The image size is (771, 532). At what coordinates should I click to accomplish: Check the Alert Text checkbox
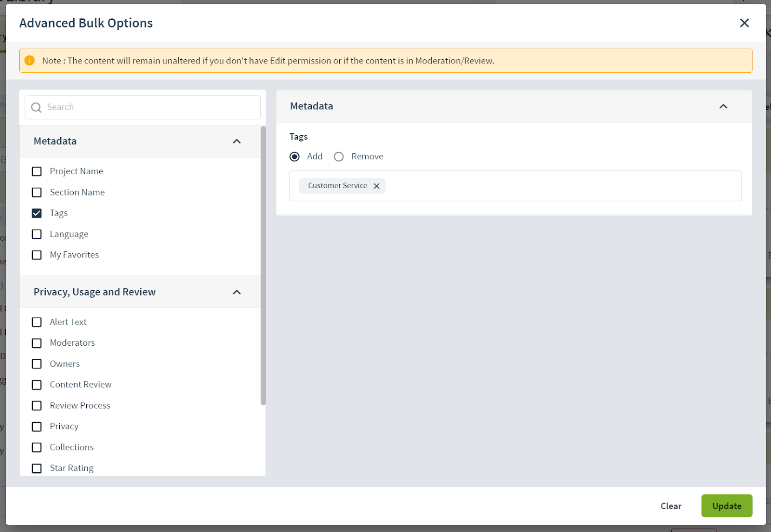(37, 322)
